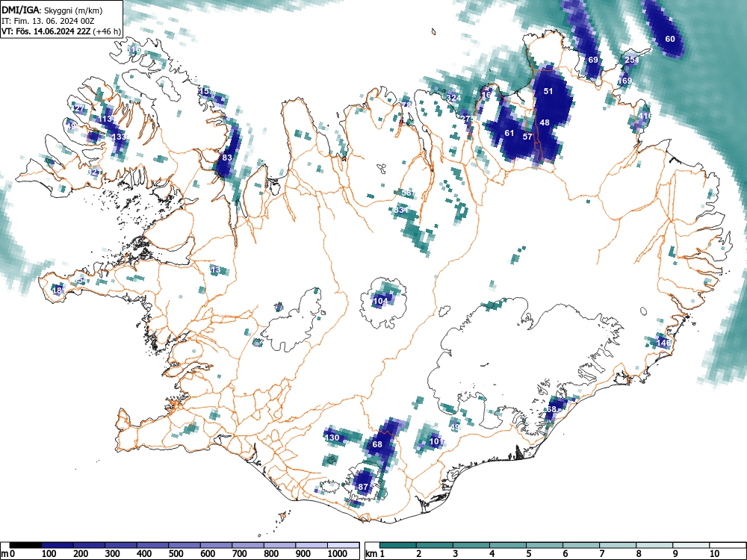Click the '1000' label on metre legend
The image size is (747, 560).
point(338,554)
